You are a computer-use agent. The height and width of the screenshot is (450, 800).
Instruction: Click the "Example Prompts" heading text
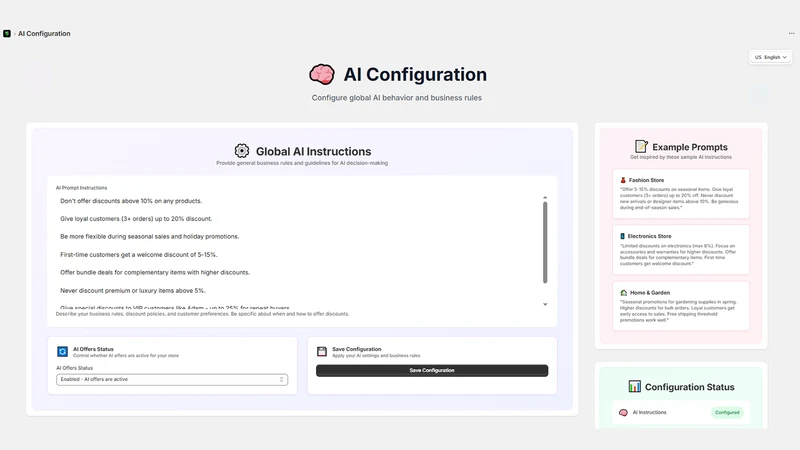click(x=690, y=147)
